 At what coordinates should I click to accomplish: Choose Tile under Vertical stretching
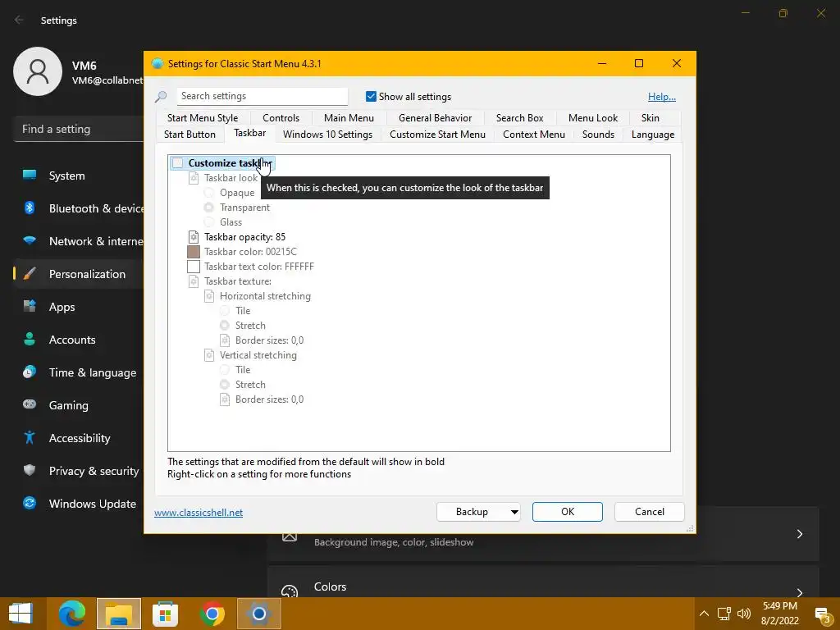pos(225,370)
